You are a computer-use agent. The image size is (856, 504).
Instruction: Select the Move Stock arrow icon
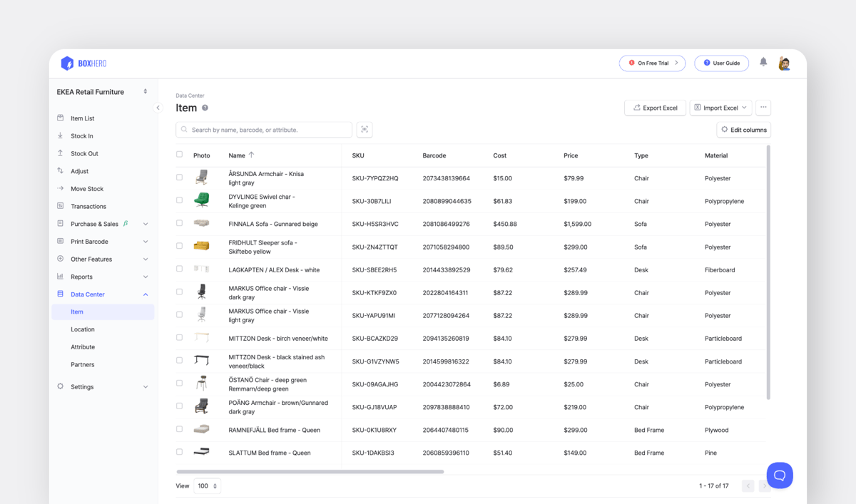(x=60, y=188)
